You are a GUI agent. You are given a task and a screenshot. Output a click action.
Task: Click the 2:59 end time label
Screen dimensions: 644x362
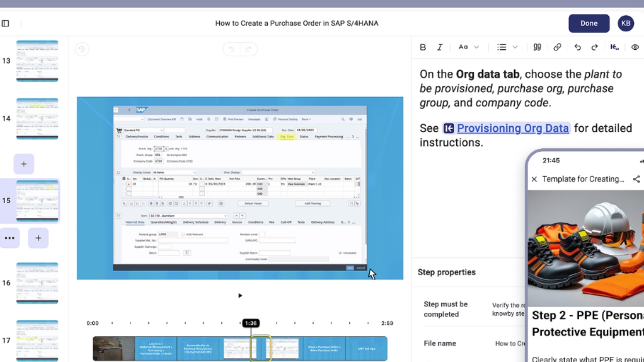387,323
